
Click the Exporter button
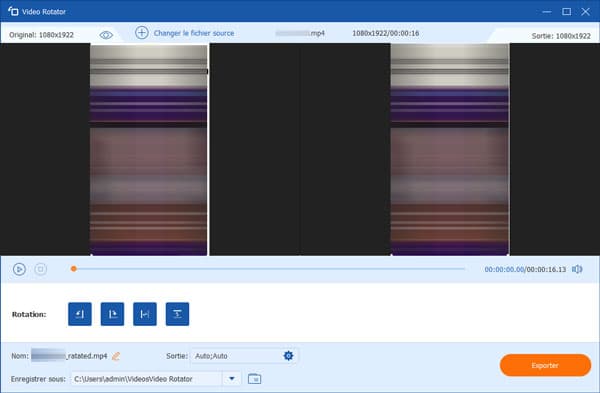(545, 365)
